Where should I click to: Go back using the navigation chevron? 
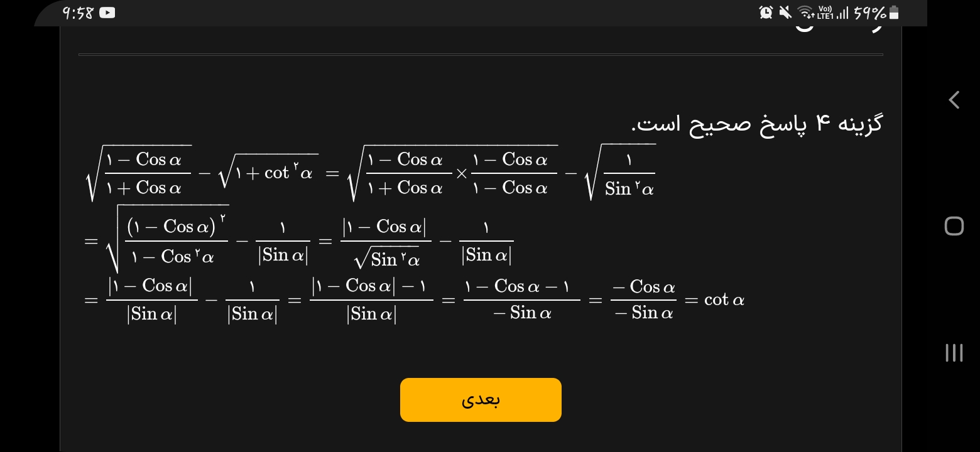pos(954,99)
